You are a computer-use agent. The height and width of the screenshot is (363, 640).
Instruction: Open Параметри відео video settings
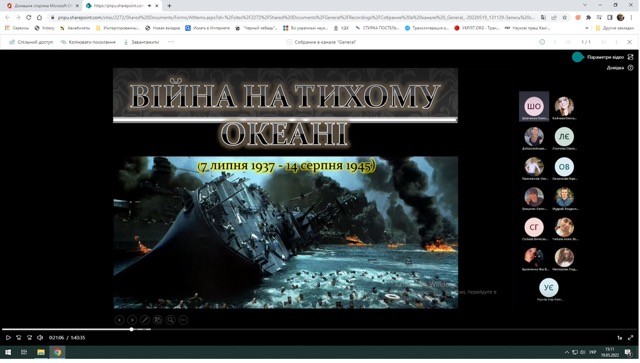point(605,57)
